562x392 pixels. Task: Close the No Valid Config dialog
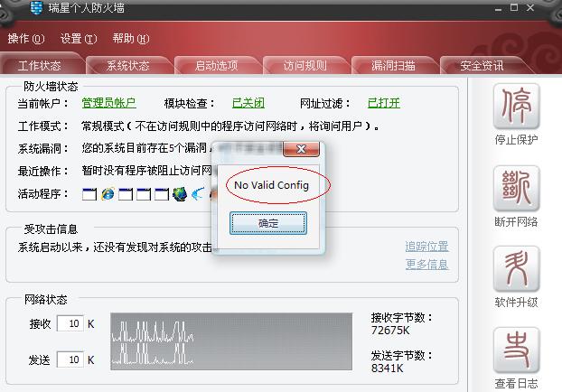click(301, 149)
